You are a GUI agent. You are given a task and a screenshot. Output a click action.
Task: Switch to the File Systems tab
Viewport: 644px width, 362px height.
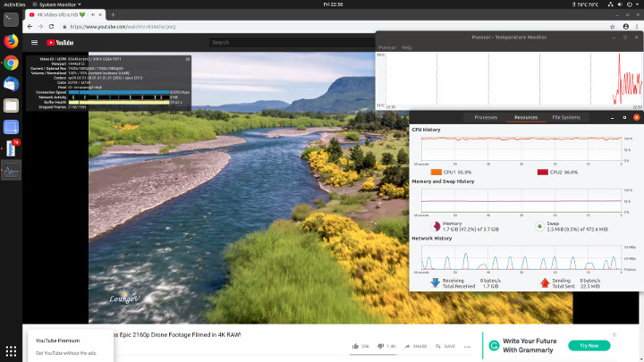tap(566, 117)
